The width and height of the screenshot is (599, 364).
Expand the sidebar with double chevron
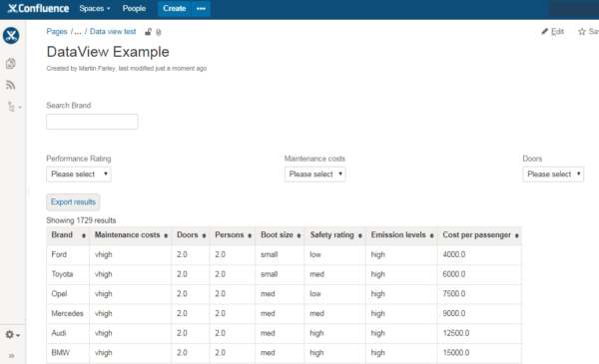click(11, 356)
